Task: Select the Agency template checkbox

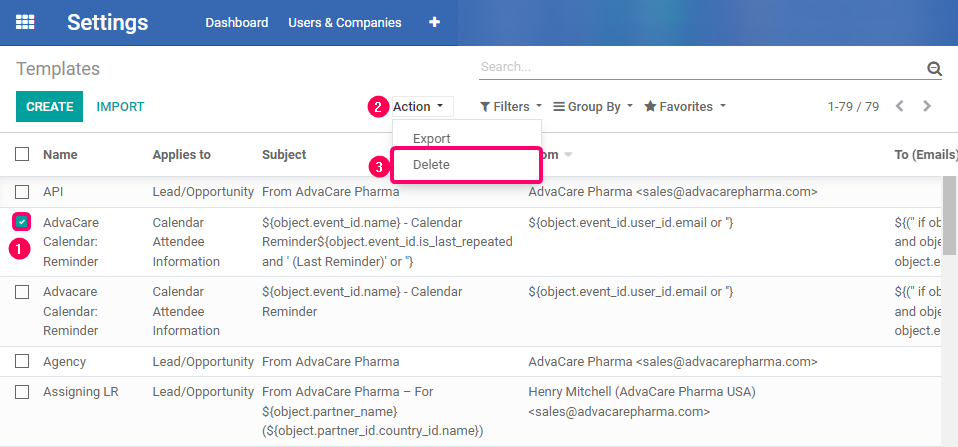Action: pos(22,362)
